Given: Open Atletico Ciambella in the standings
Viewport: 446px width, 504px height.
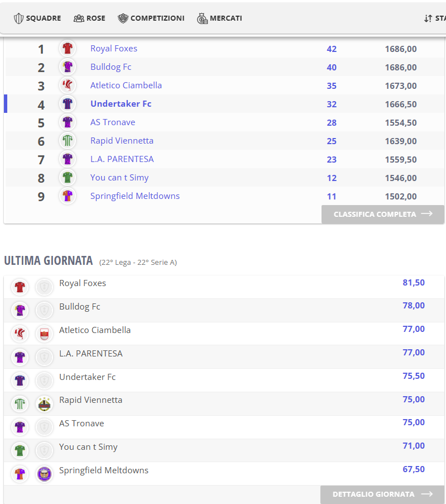Looking at the screenshot, I should pos(126,85).
